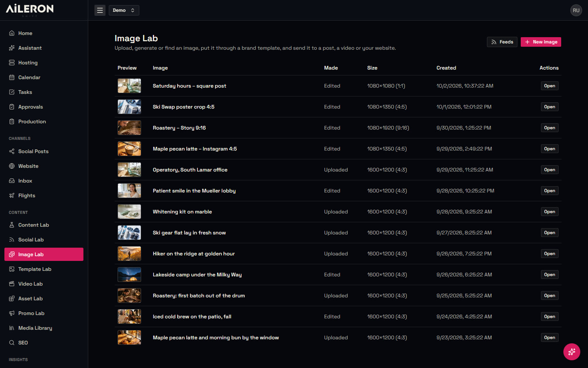Toggle the sidebar hamburger menu icon
588x368 pixels.
100,10
